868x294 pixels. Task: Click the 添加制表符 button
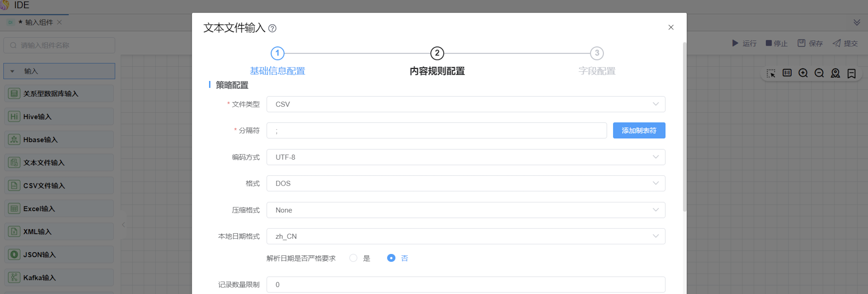pos(639,131)
